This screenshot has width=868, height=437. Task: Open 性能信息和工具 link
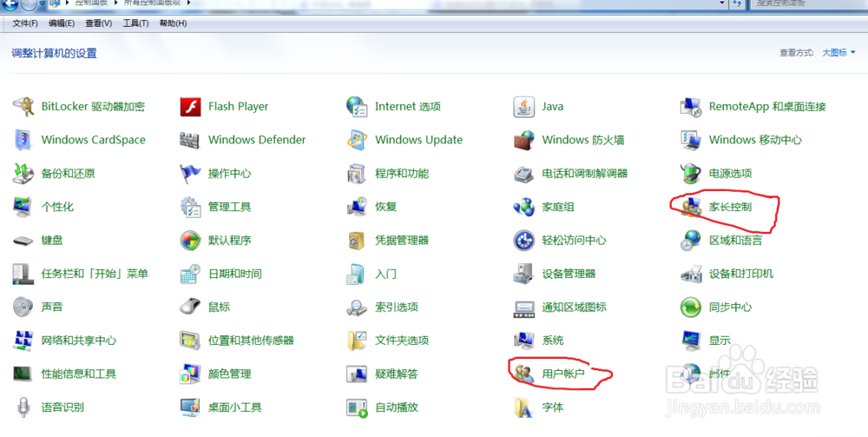pos(79,374)
